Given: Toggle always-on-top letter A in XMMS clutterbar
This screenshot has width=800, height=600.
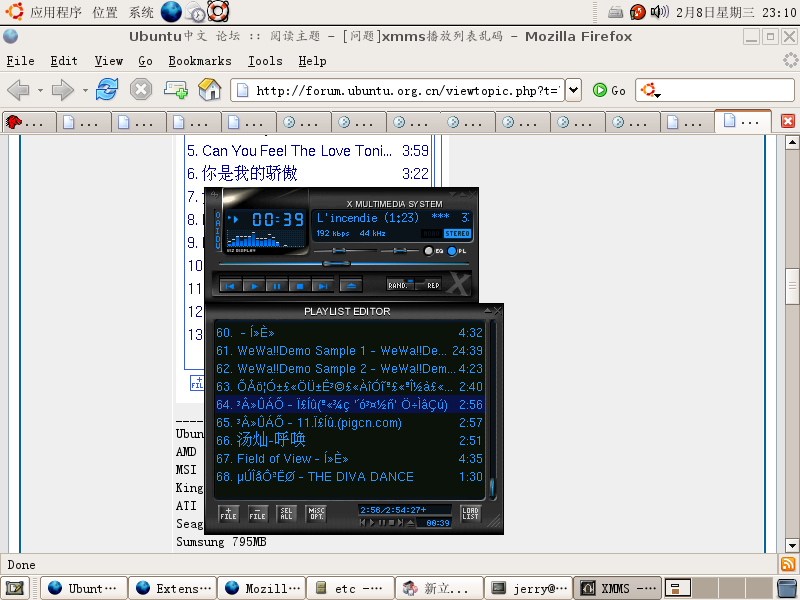Looking at the screenshot, I should (218, 223).
